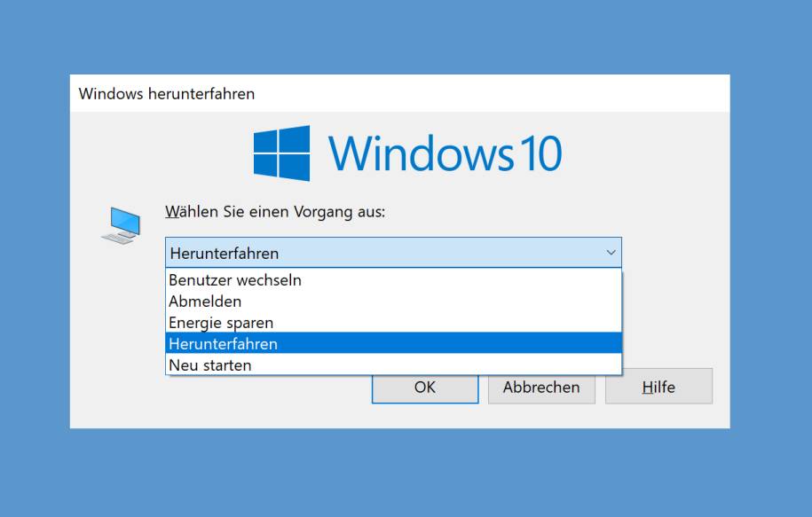Confirm with the OK button
Image resolution: width=812 pixels, height=517 pixels.
pyautogui.click(x=425, y=388)
